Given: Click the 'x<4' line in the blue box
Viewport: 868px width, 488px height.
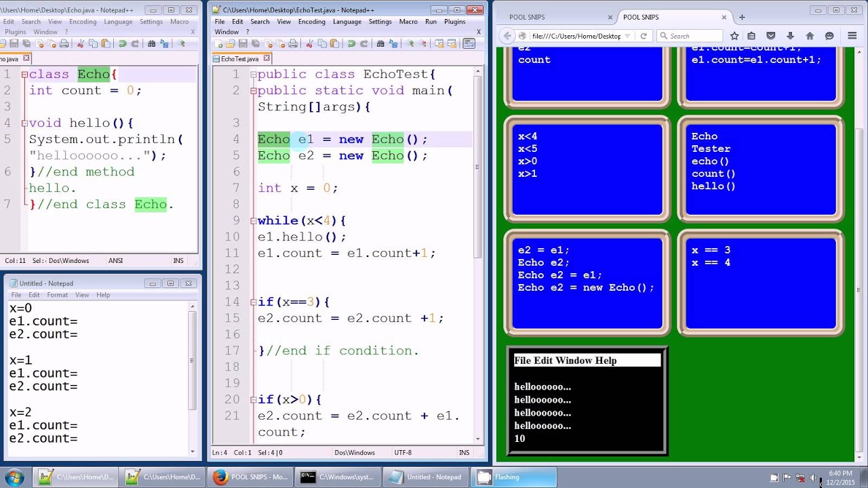Looking at the screenshot, I should pyautogui.click(x=528, y=136).
